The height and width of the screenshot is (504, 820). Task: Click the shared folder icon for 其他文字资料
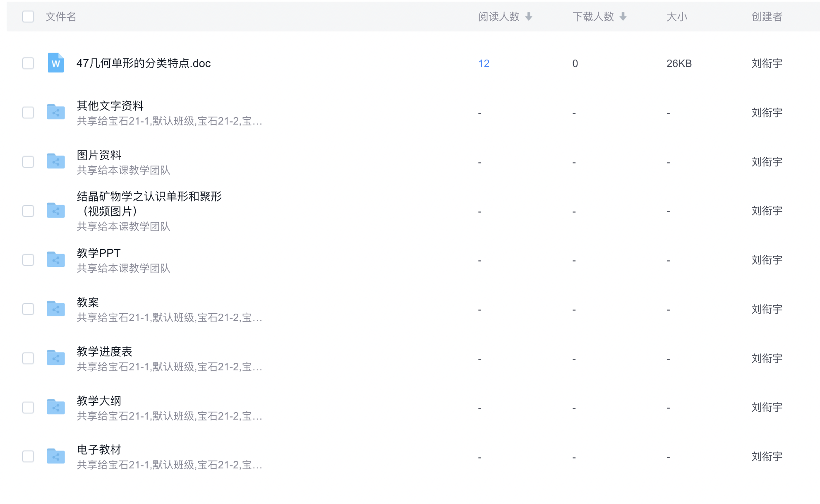pos(56,112)
